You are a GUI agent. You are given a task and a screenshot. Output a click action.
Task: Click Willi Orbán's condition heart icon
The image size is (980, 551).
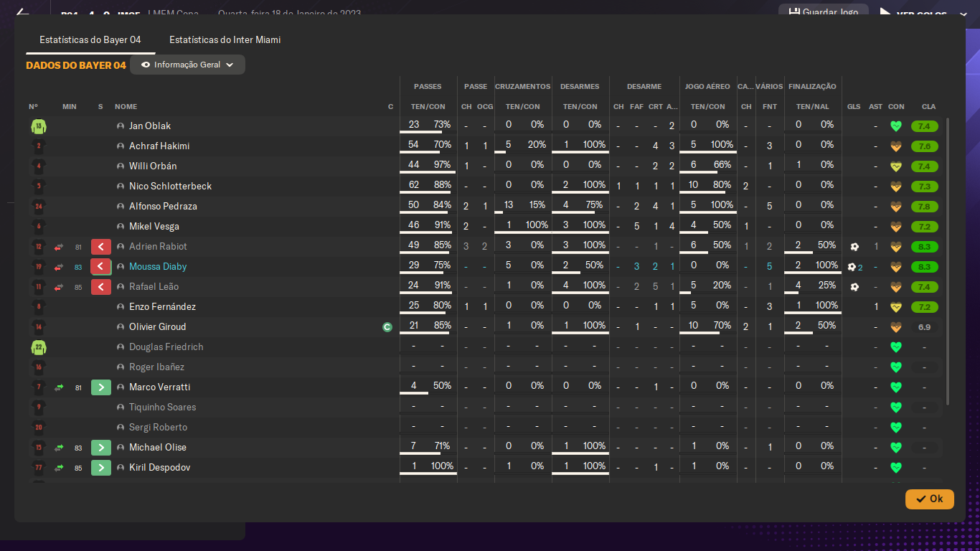click(x=895, y=166)
